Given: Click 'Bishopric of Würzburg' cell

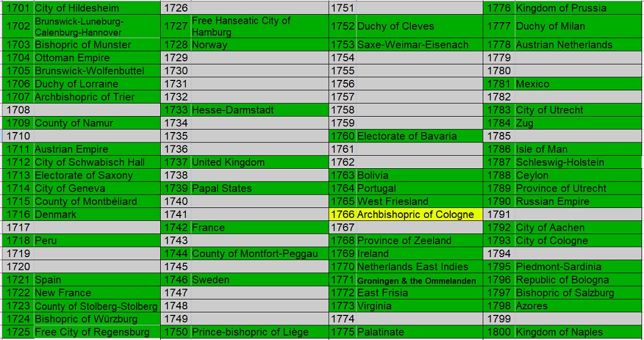Looking at the screenshot, I should [x=96, y=319].
